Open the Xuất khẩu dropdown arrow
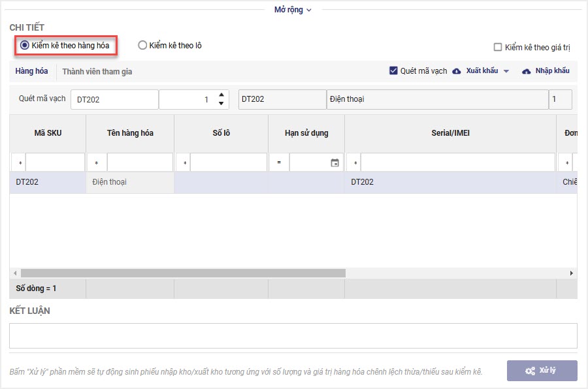The image size is (588, 389). pos(506,71)
